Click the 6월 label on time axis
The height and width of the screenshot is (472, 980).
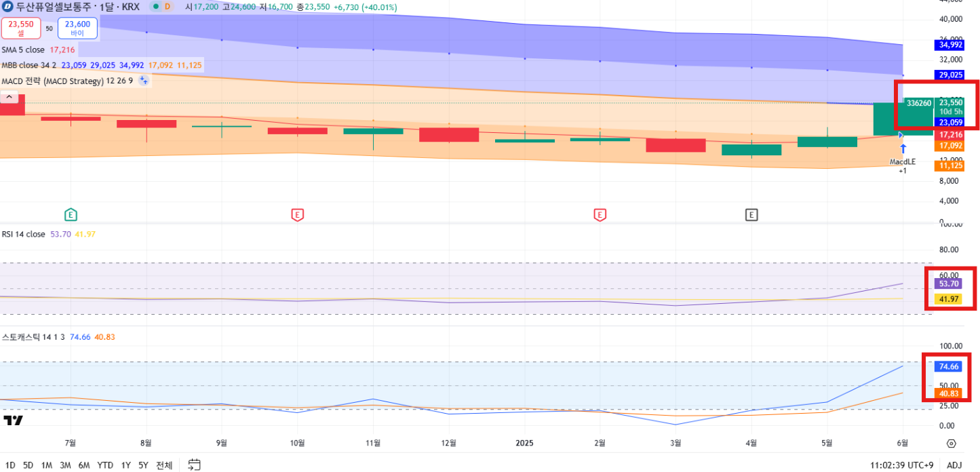pos(903,443)
